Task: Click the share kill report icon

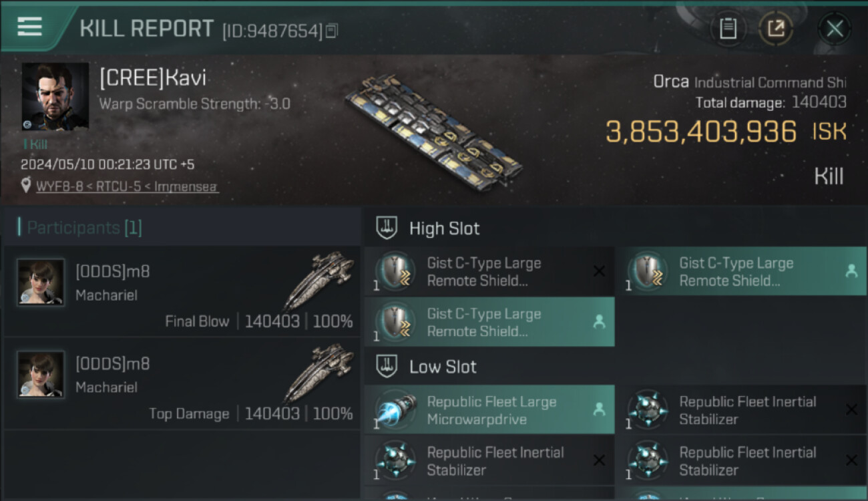Action: coord(776,28)
